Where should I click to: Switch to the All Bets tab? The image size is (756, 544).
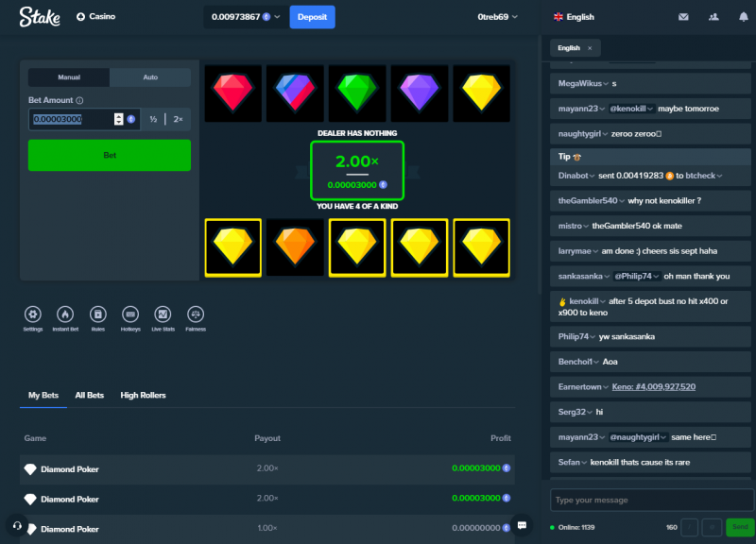tap(89, 395)
